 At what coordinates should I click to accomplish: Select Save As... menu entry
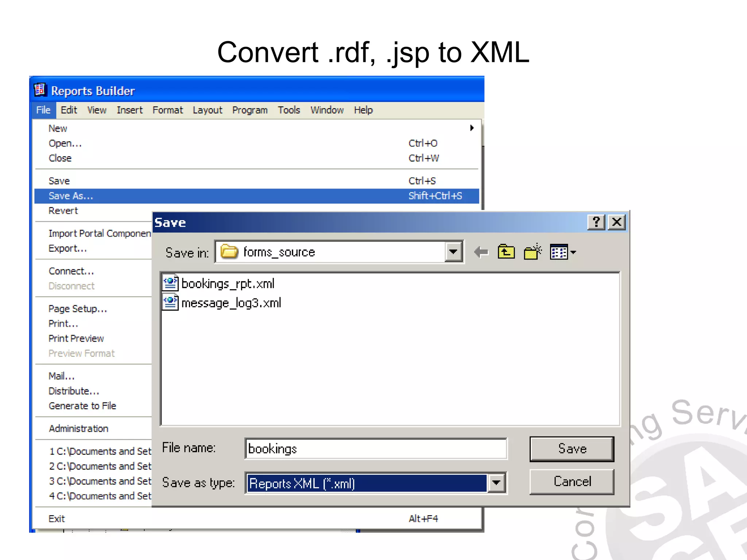coord(257,196)
